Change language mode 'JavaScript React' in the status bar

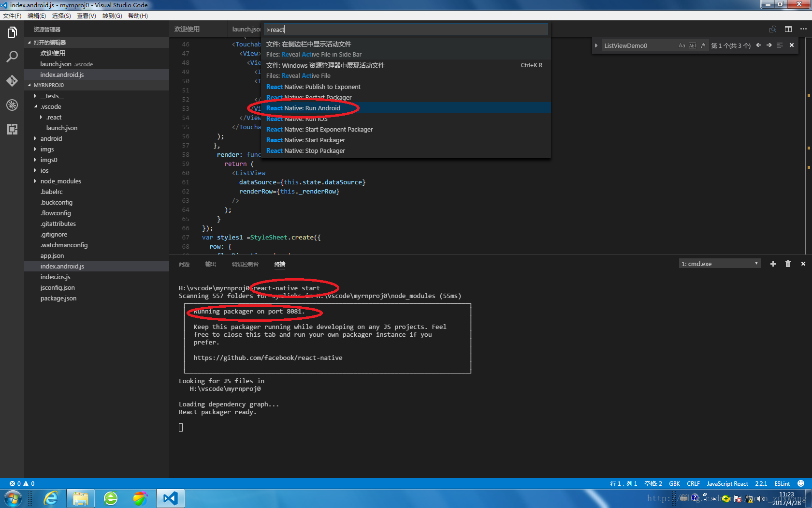727,483
